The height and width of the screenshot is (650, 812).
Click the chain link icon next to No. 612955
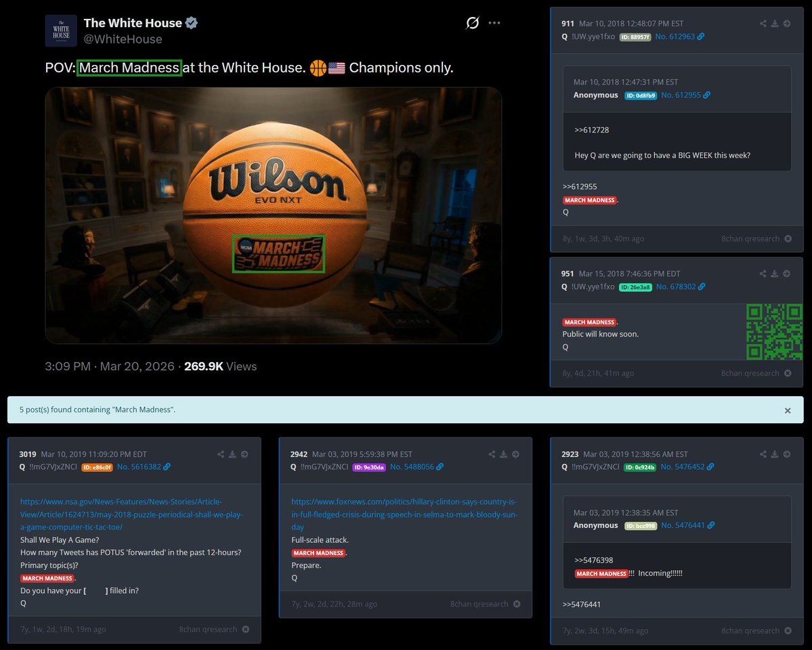[x=707, y=95]
